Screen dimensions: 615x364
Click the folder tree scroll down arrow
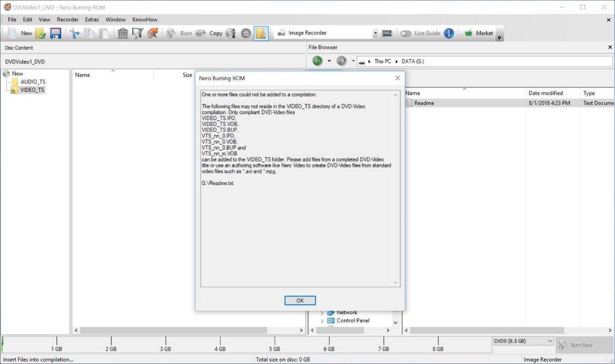pyautogui.click(x=396, y=323)
